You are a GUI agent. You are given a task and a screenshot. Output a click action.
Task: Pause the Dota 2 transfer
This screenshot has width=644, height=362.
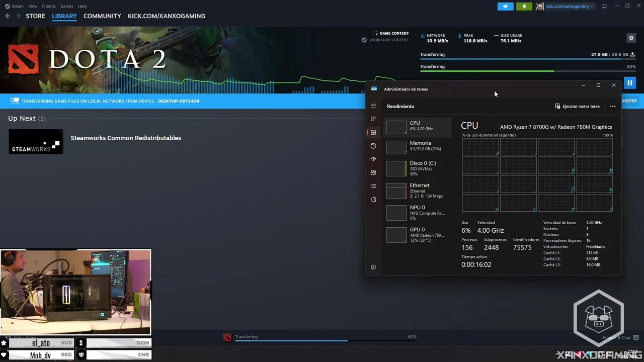629,83
